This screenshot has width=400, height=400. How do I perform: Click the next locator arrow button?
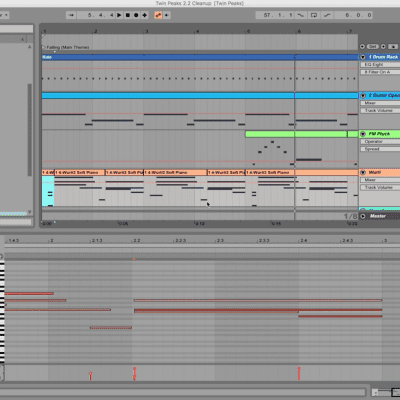coord(383,47)
